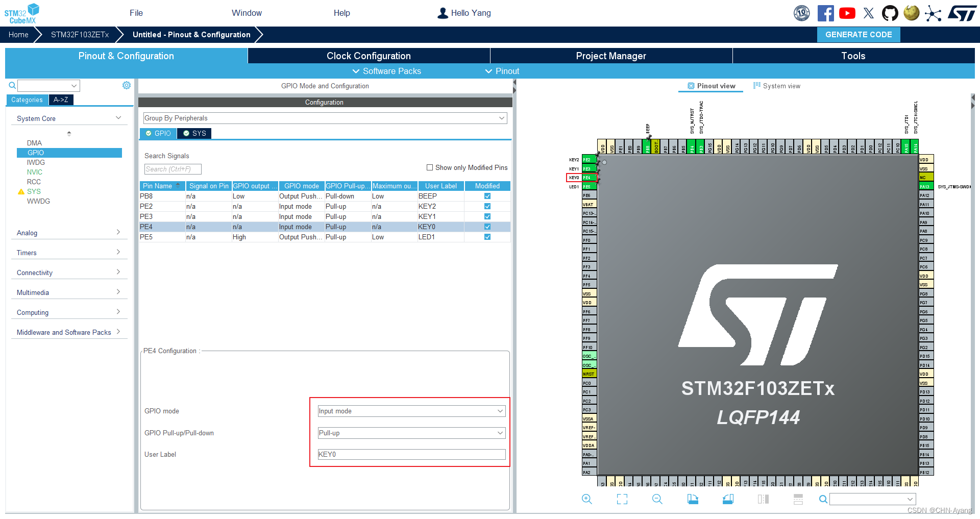
Task: Zoom out of the chip pinout
Action: [657, 499]
